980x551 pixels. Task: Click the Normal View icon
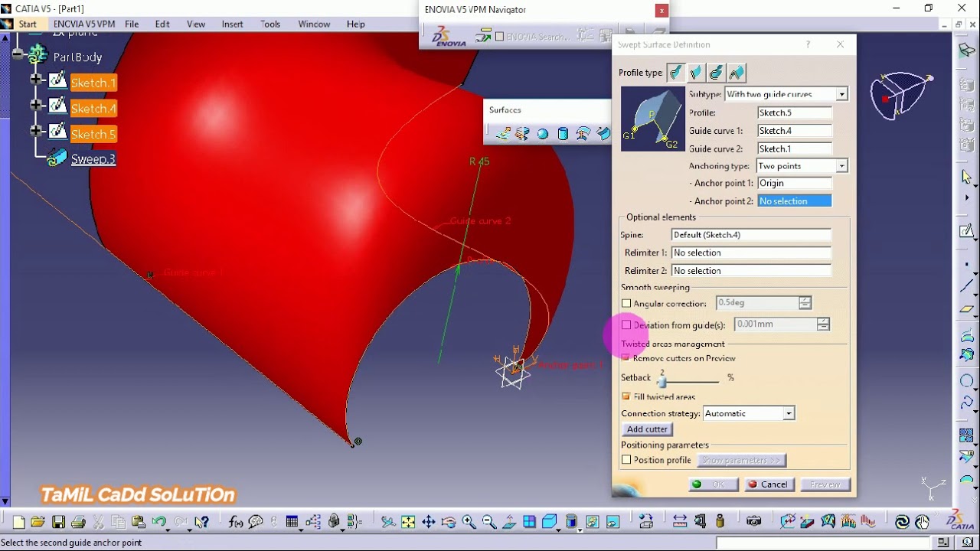tap(509, 522)
